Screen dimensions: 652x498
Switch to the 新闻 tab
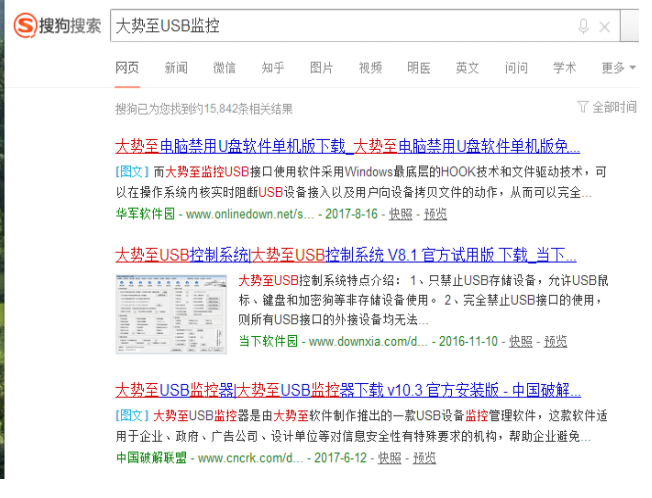[x=176, y=68]
